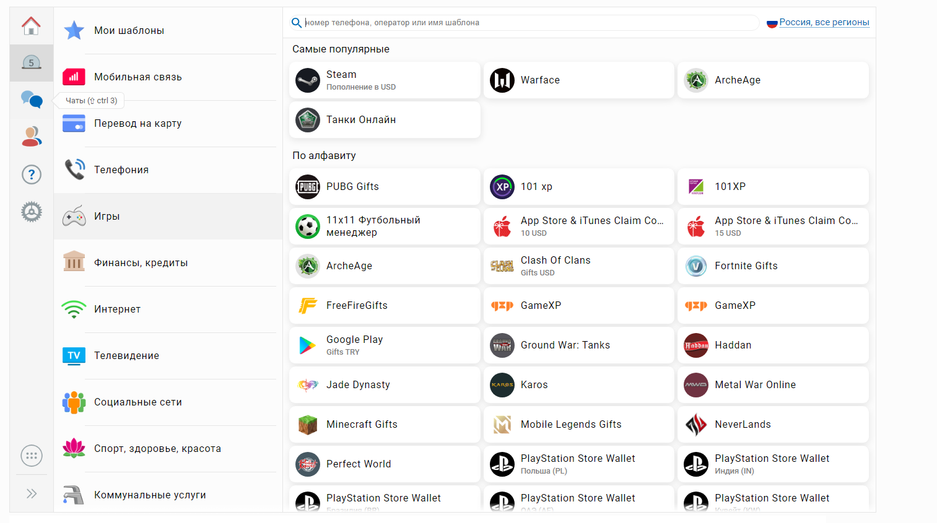Select Танки Онлайн provider
937x523 pixels.
point(385,120)
